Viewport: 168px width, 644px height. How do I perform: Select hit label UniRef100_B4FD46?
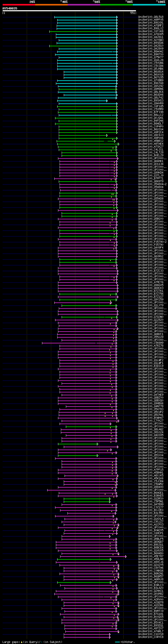pos(151,121)
